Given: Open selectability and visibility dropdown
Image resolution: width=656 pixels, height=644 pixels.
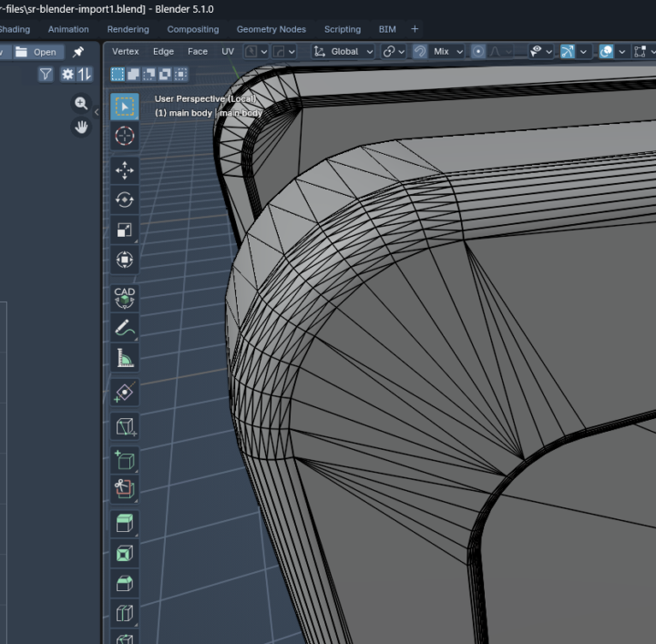Looking at the screenshot, I should coord(540,51).
